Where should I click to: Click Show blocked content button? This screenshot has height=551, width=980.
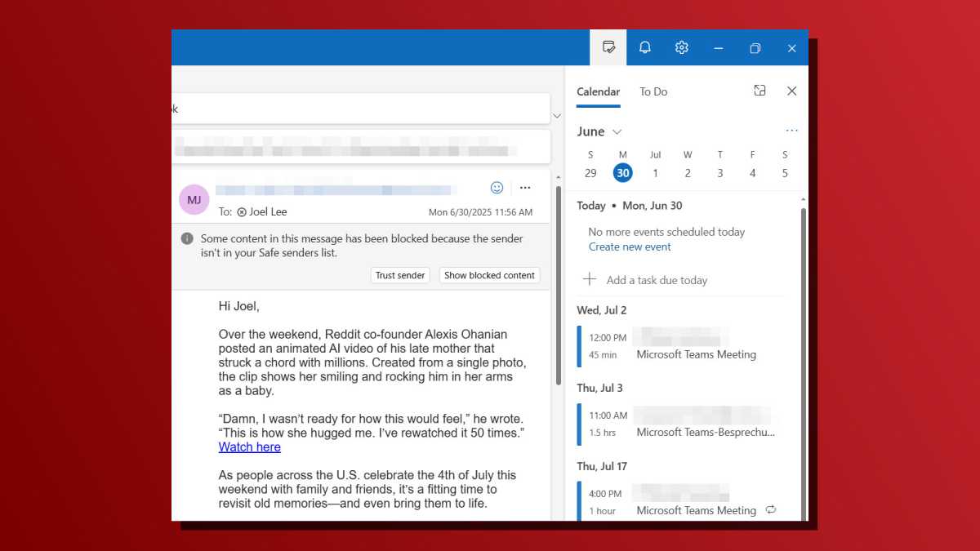tap(489, 275)
